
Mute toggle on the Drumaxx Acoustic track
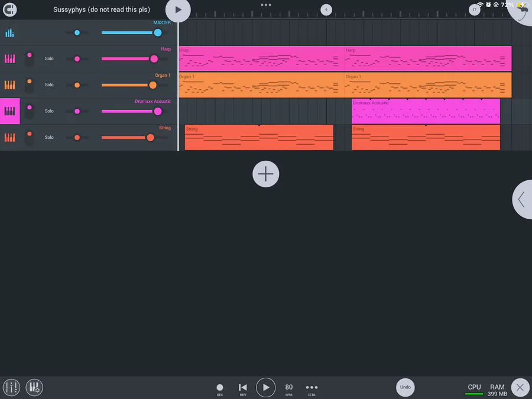pyautogui.click(x=30, y=111)
